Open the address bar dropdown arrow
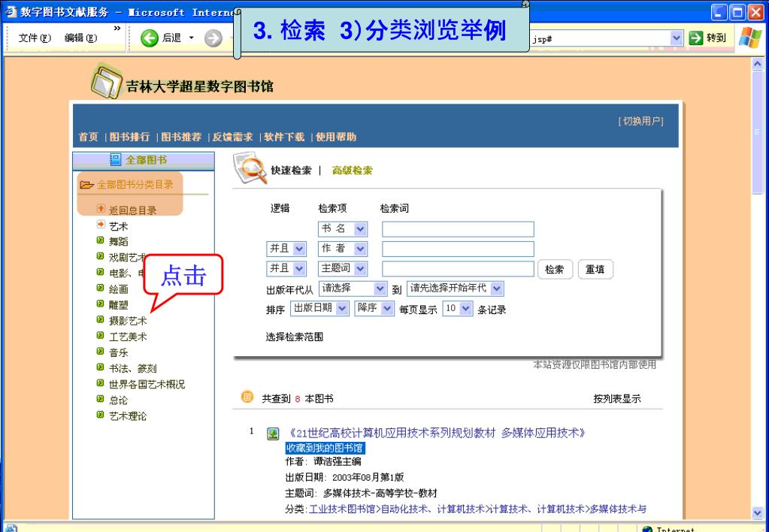 point(677,38)
